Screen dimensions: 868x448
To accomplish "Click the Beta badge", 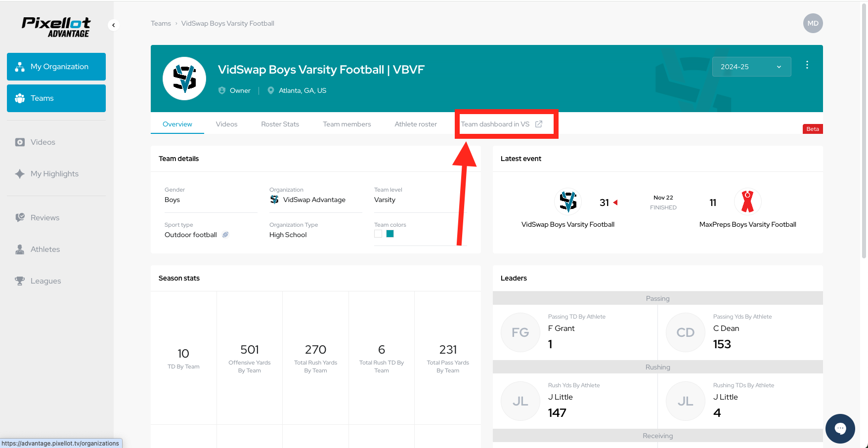I will (x=813, y=129).
